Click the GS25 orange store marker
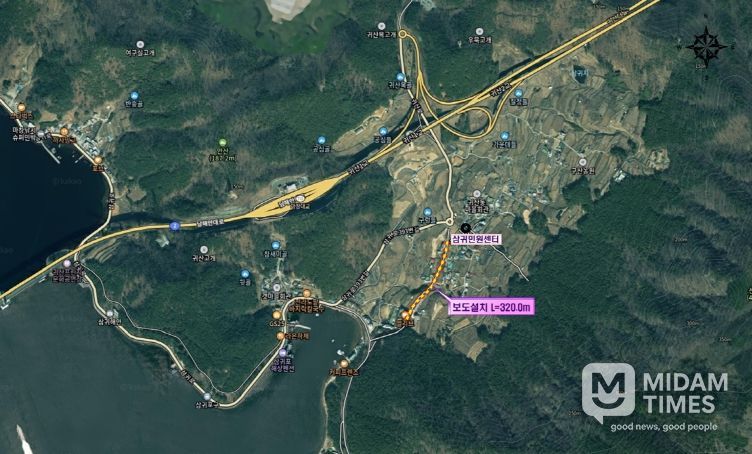This screenshot has width=752, height=454. [277, 315]
